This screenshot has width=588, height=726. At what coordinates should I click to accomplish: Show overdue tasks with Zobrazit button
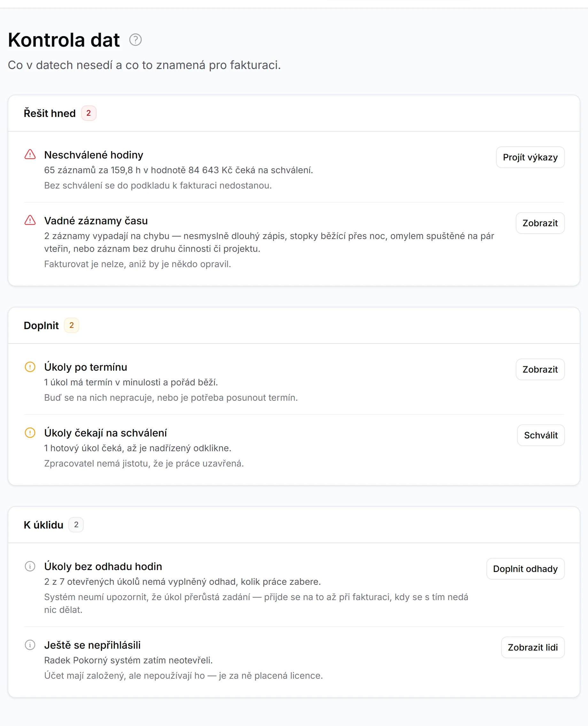[x=540, y=369]
